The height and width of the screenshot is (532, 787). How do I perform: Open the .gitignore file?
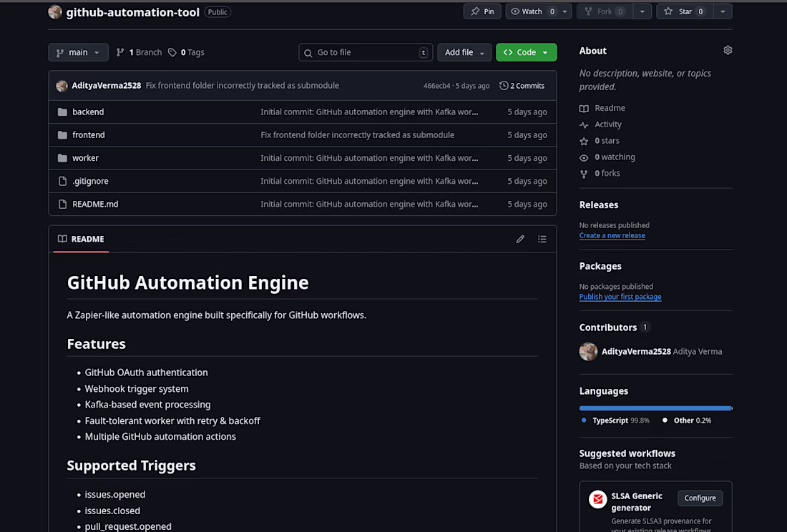coord(90,181)
